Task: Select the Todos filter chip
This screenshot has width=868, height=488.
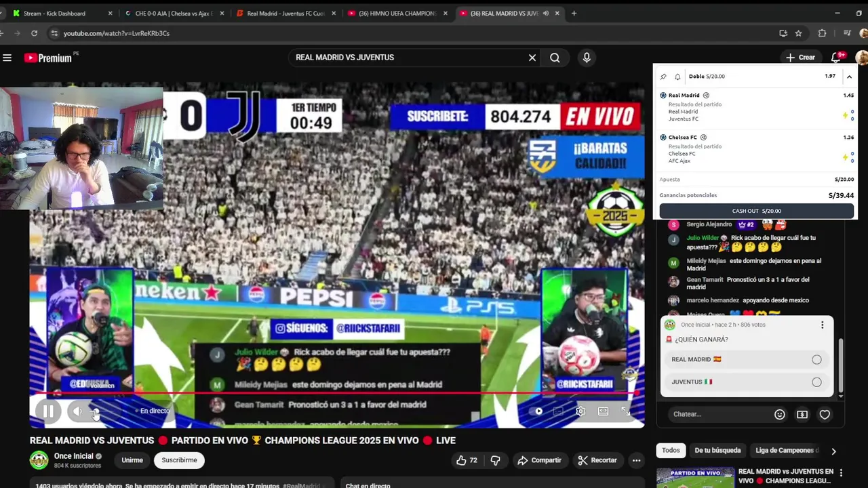Action: point(671,451)
